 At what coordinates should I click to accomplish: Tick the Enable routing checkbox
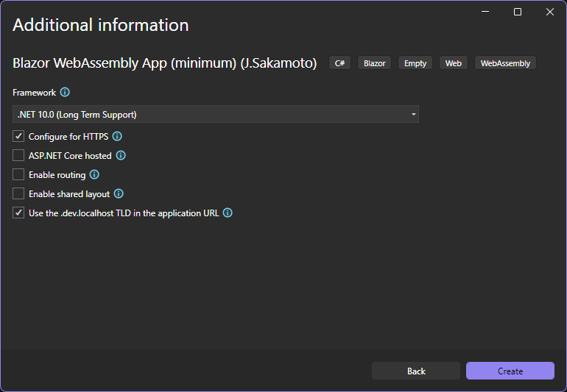click(x=18, y=174)
